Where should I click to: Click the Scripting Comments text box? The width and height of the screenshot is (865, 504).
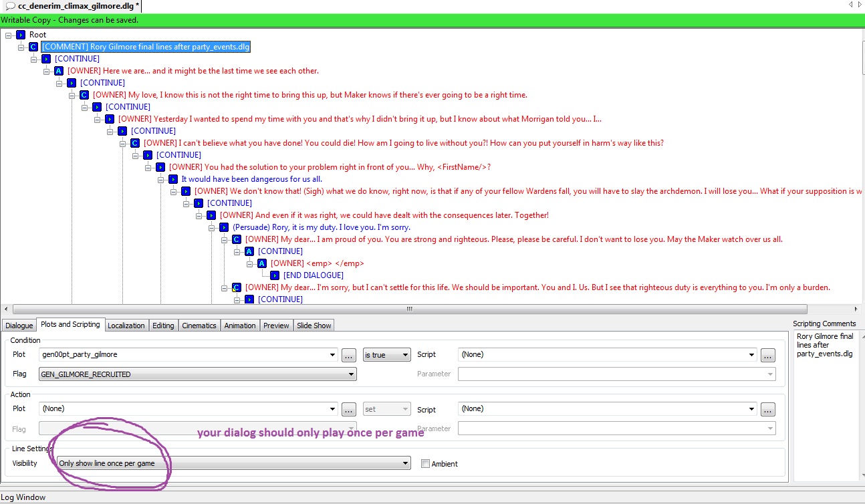[x=826, y=401]
